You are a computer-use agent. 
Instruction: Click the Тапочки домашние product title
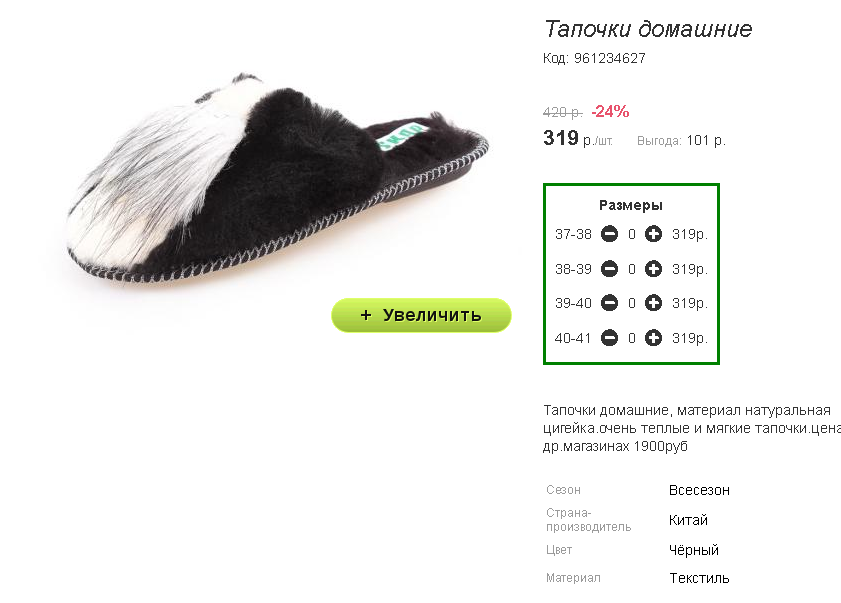click(648, 29)
